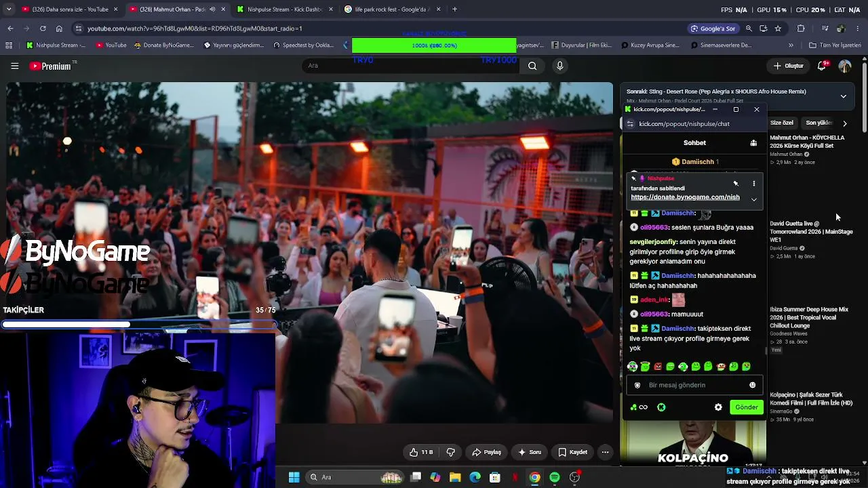The height and width of the screenshot is (488, 868).
Task: Click the 'Paylaş' share button
Action: [486, 452]
